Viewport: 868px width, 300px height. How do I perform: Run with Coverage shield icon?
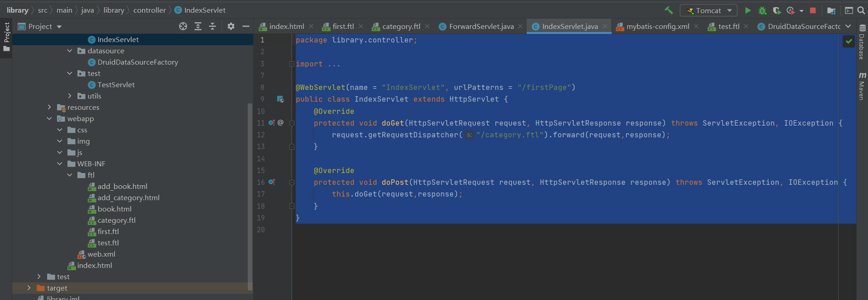pos(777,10)
